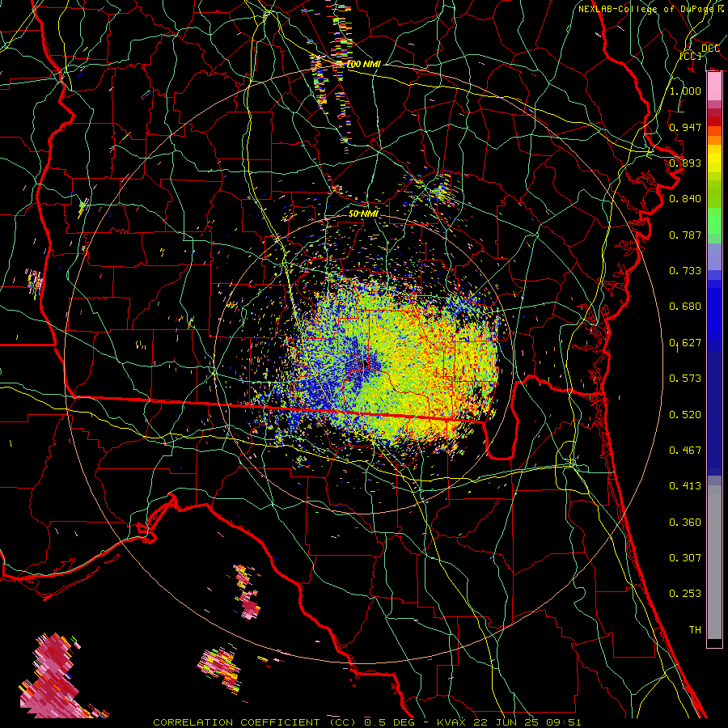
Task: Click the DEC label above the legend
Action: pyautogui.click(x=710, y=49)
